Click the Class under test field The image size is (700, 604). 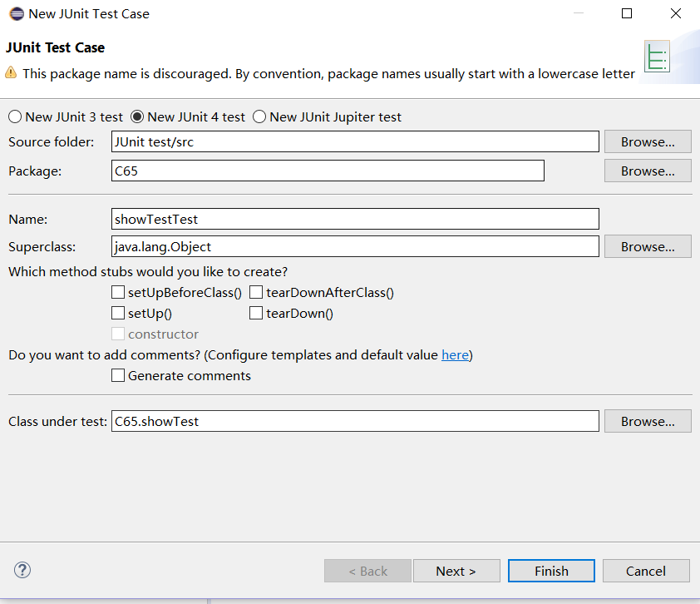pyautogui.click(x=355, y=422)
